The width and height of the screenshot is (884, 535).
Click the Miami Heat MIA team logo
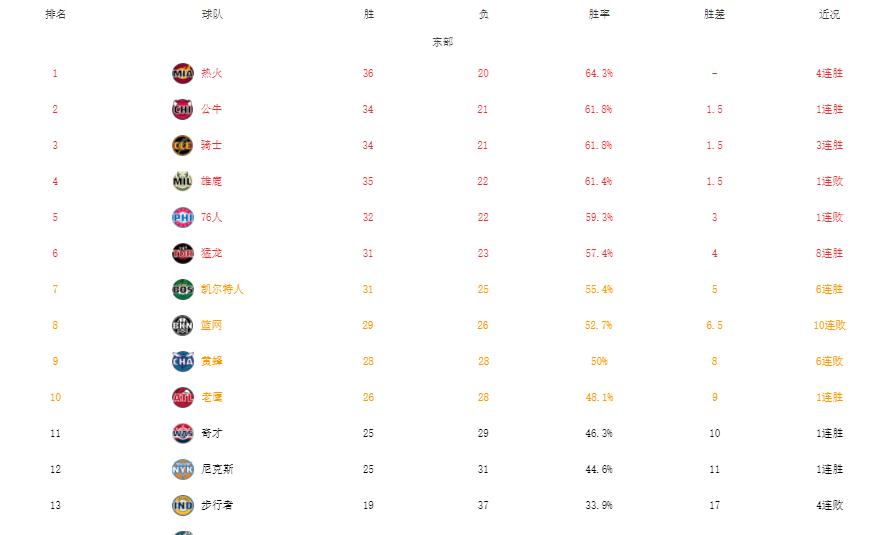183,73
